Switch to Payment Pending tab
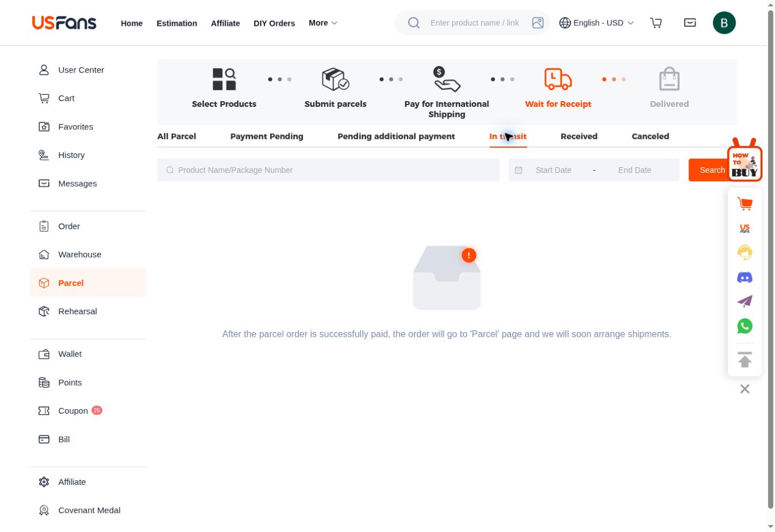The height and width of the screenshot is (532, 775). 267,136
